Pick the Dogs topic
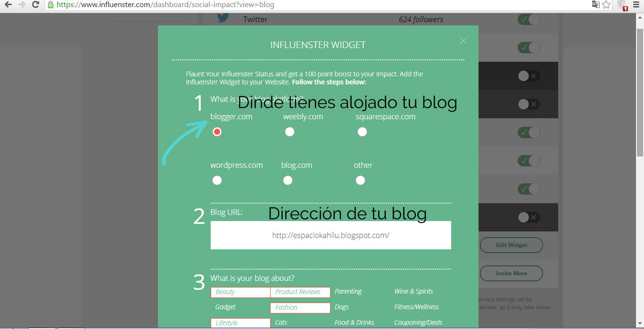644x329 pixels. tap(342, 307)
